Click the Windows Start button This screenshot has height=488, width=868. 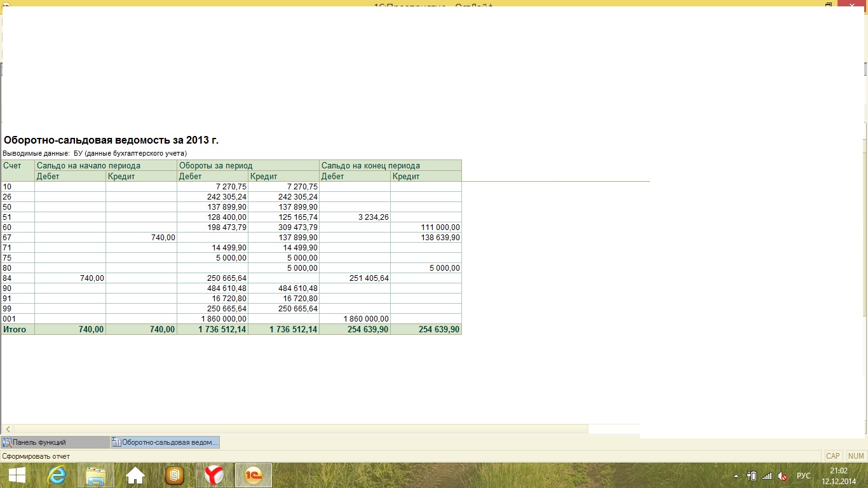17,475
